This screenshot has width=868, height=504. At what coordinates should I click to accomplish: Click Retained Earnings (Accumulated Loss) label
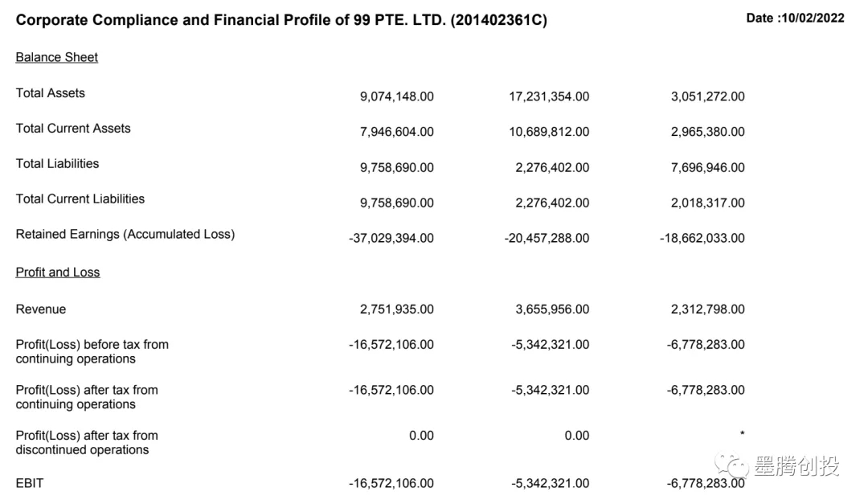(x=125, y=235)
